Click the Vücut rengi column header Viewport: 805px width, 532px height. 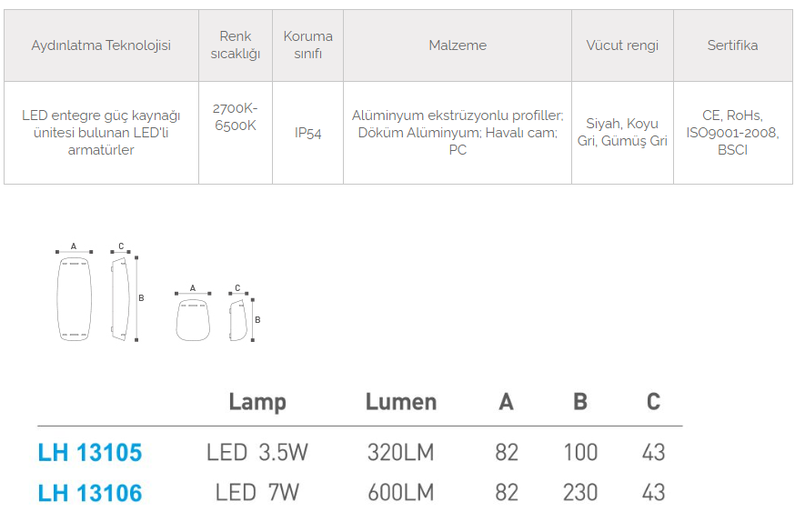click(622, 45)
